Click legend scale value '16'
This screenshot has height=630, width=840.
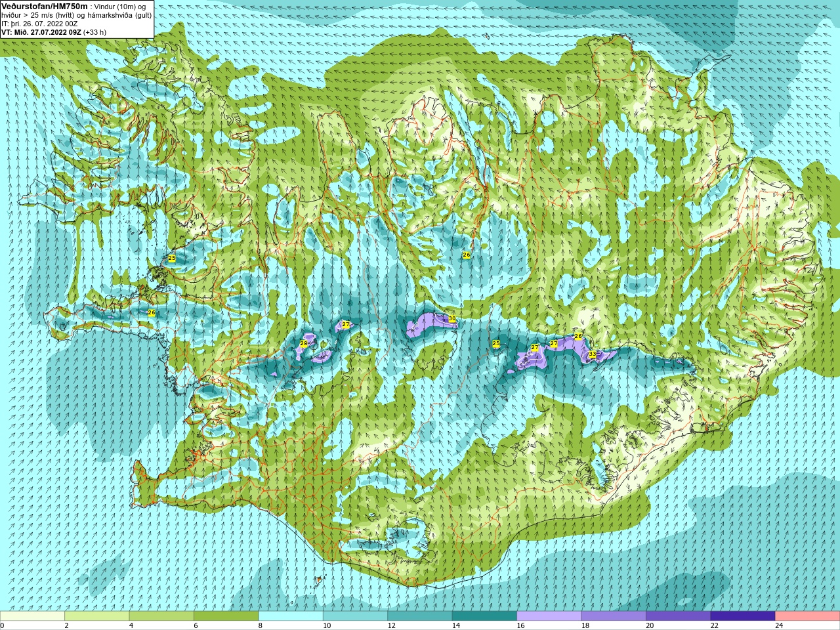tap(520, 625)
